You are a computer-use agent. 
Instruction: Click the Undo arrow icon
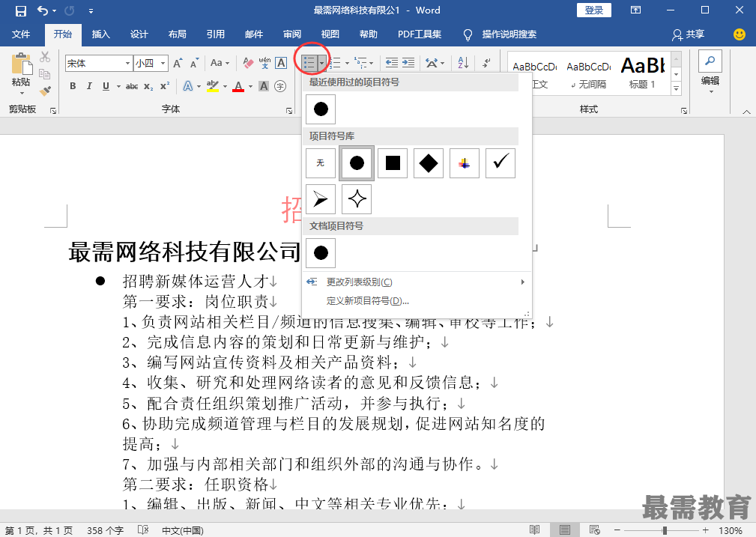(43, 10)
